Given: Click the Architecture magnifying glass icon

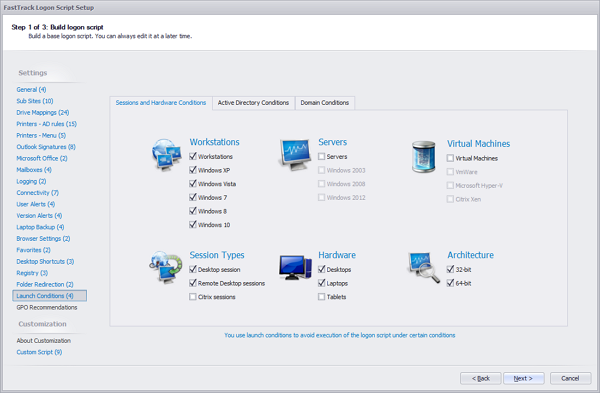Looking at the screenshot, I should coord(424,267).
